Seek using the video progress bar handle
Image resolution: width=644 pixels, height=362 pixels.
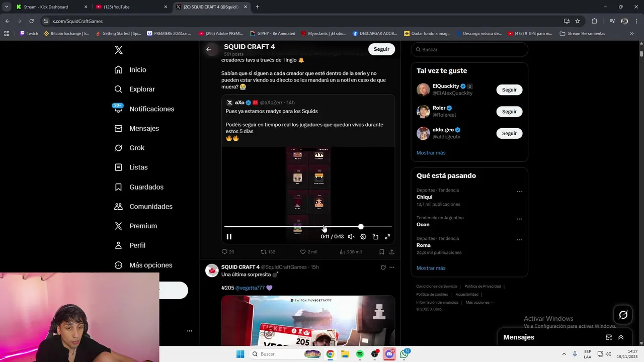point(361,227)
